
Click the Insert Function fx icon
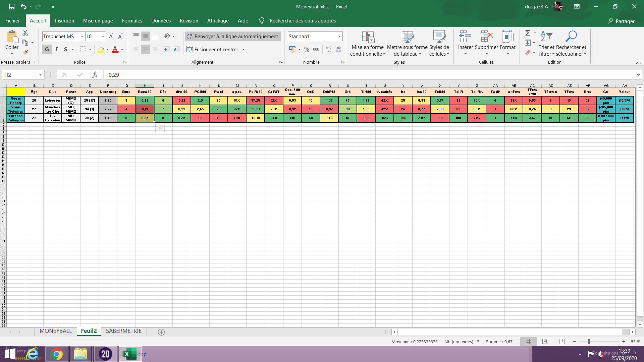pos(95,75)
